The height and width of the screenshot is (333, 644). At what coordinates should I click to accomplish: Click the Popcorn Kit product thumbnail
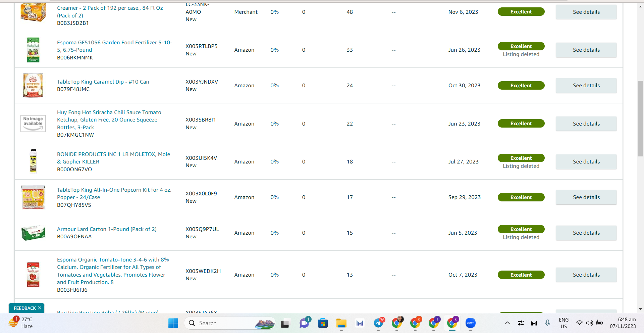click(x=33, y=197)
